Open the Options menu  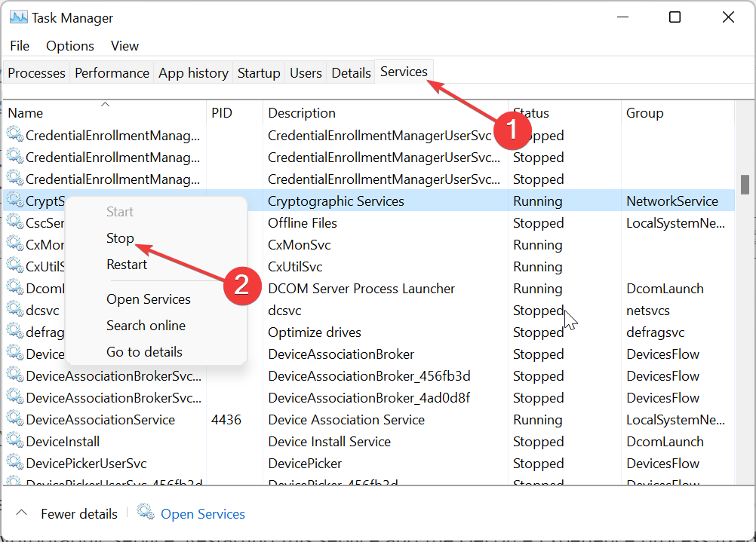[x=70, y=46]
